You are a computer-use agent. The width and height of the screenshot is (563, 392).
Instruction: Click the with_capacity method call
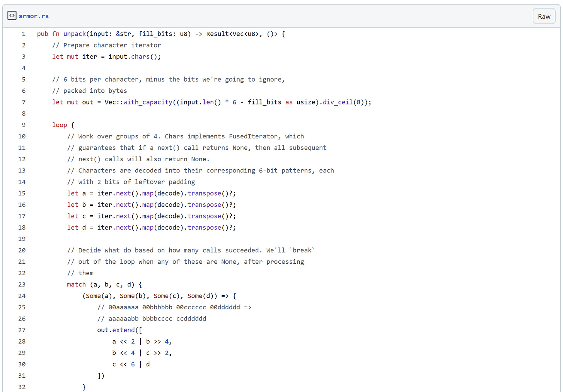(x=148, y=102)
